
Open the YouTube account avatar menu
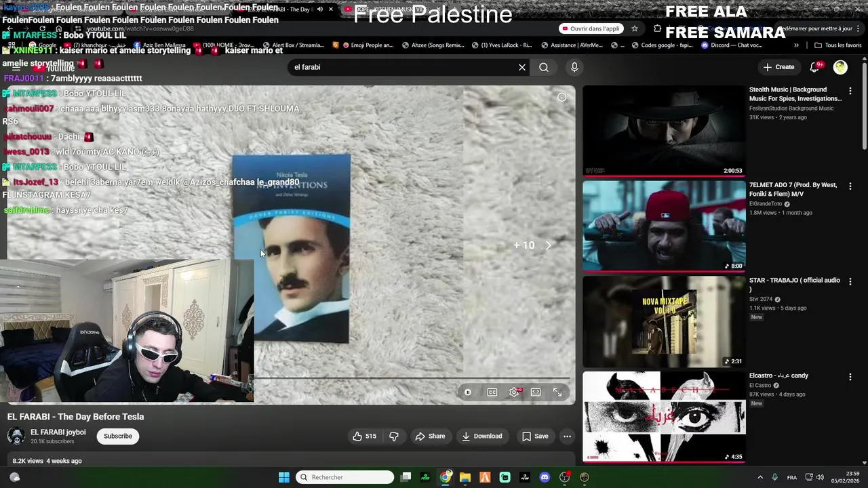(x=840, y=67)
